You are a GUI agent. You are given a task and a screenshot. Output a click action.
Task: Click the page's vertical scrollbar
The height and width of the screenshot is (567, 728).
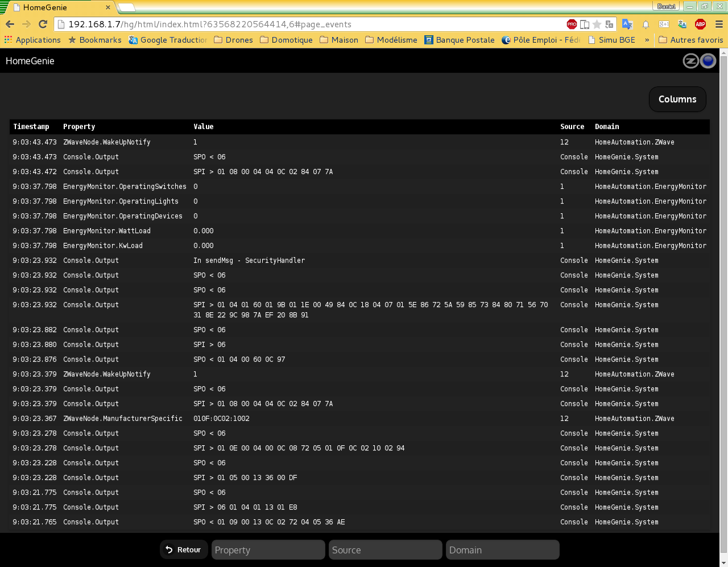coord(723,284)
